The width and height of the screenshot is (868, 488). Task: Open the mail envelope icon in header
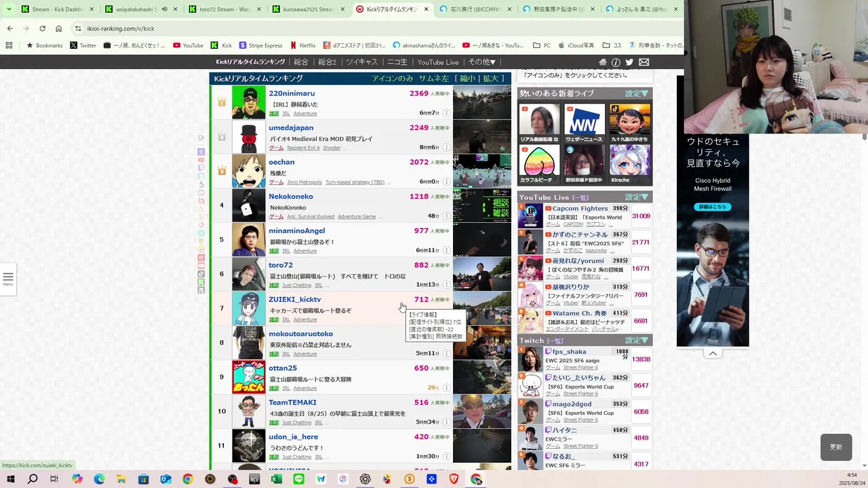coord(644,62)
